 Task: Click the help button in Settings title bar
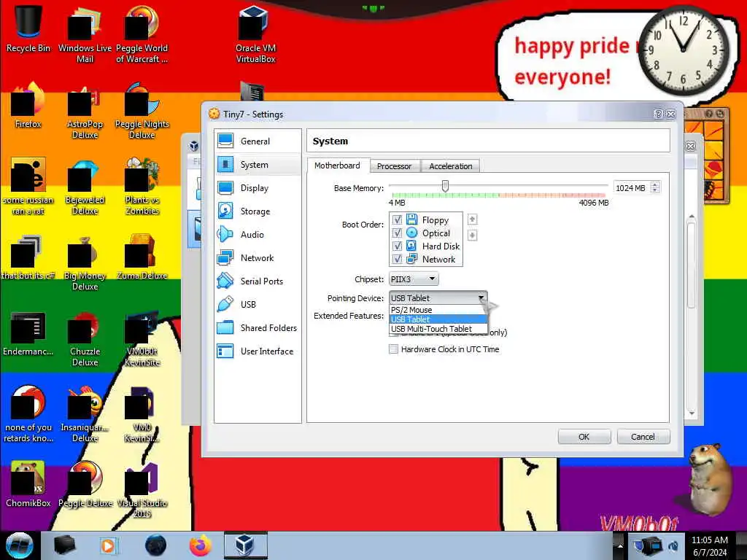(x=658, y=114)
